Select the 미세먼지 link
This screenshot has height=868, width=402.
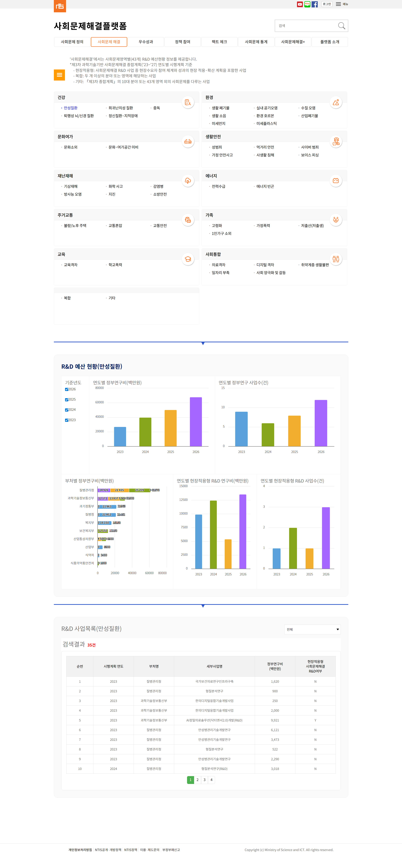(219, 124)
